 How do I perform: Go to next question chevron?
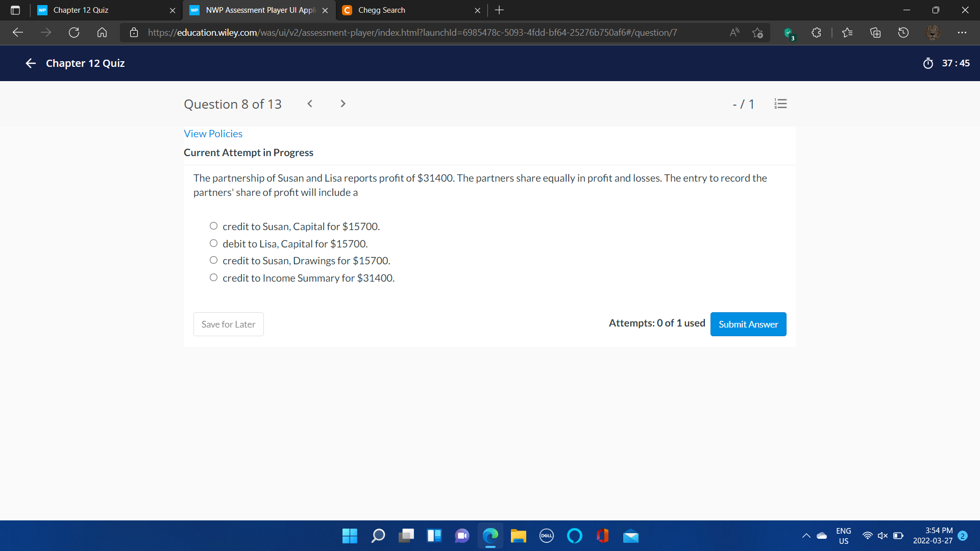point(343,104)
